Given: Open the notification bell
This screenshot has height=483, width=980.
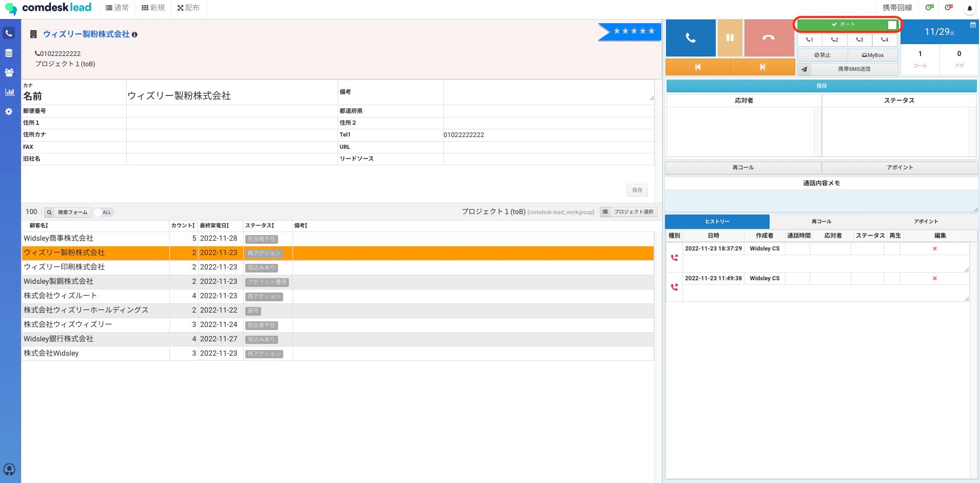Looking at the screenshot, I should tap(970, 8).
